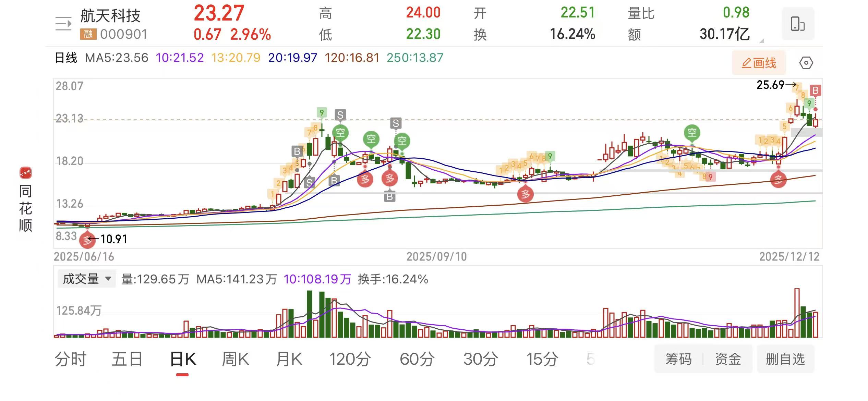
Task: Click the tallest red volume bar
Action: click(797, 313)
